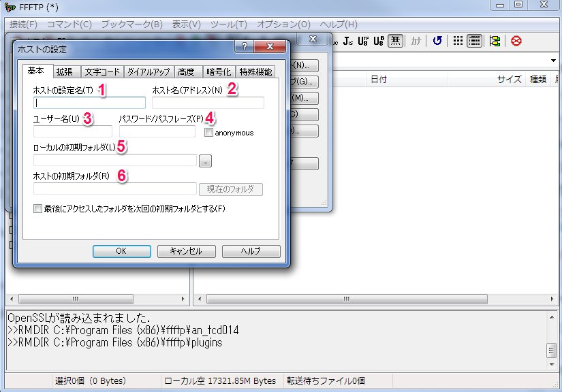Switch to simple list view icon
562x392 pixels.
point(458,41)
